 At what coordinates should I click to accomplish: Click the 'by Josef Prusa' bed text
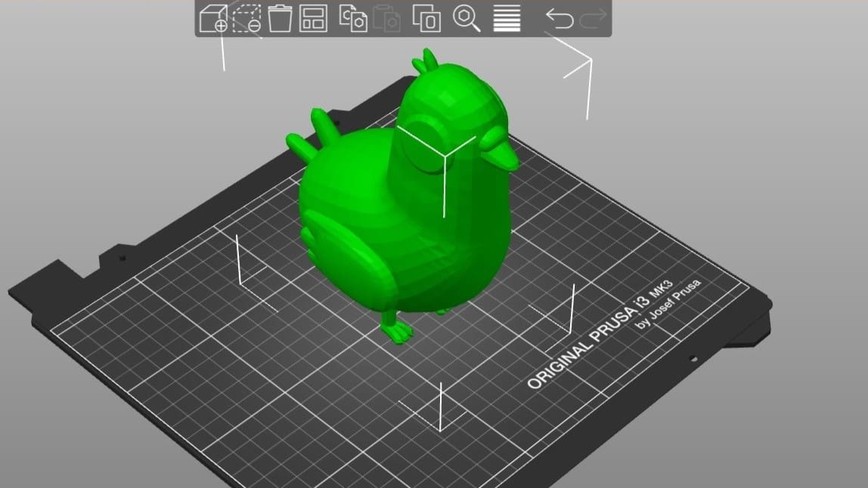point(668,304)
